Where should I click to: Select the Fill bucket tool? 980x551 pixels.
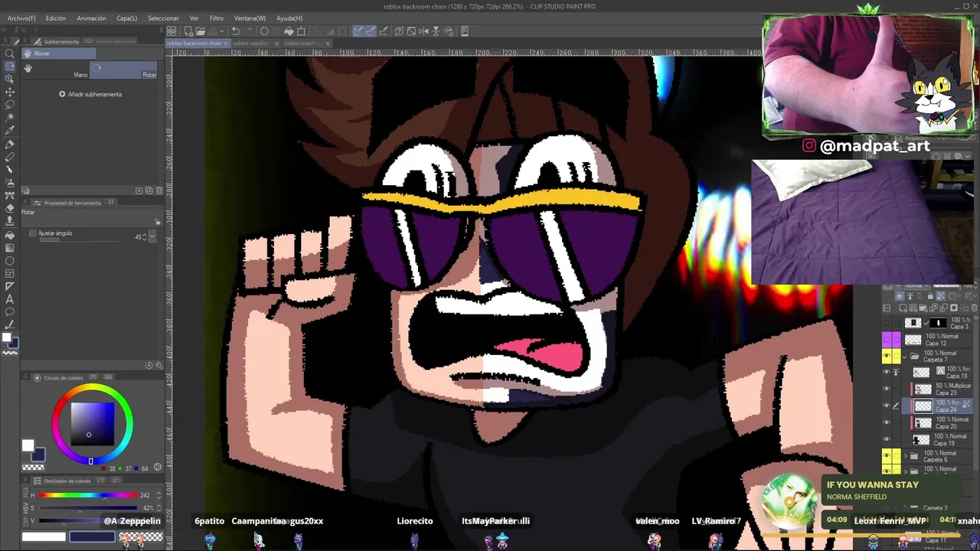(10, 235)
